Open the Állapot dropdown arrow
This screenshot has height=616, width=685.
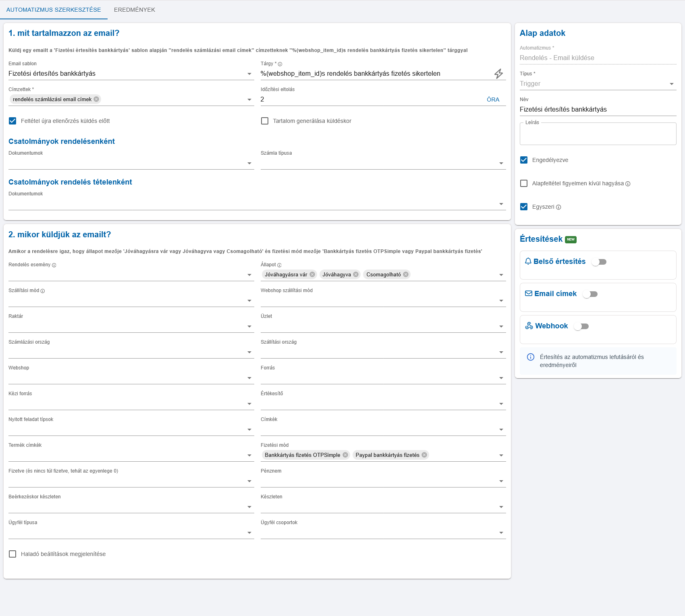(x=501, y=275)
